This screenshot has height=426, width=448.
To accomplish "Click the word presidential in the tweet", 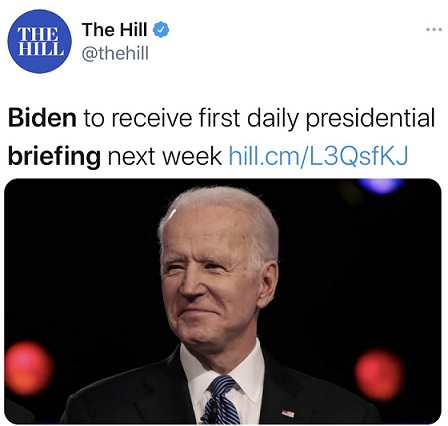I will point(370,118).
